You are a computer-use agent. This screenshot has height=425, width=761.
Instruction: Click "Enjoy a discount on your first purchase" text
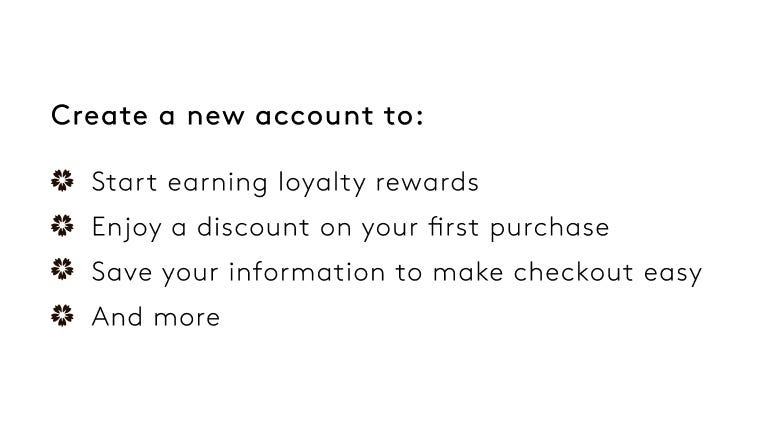pyautogui.click(x=350, y=228)
